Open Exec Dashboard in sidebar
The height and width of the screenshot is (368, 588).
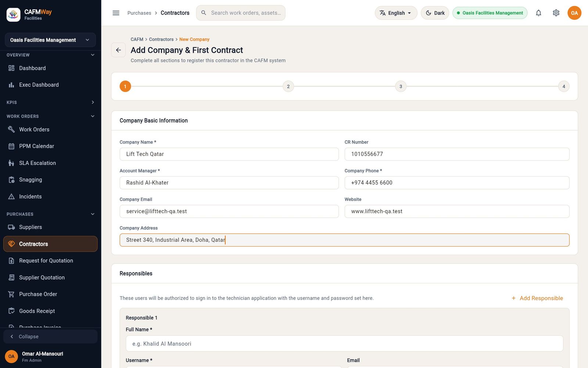(x=50, y=85)
